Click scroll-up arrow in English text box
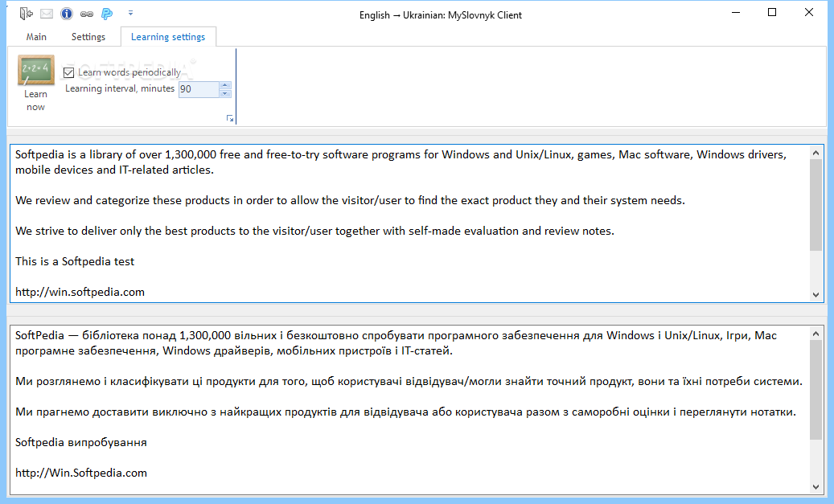 (x=816, y=153)
